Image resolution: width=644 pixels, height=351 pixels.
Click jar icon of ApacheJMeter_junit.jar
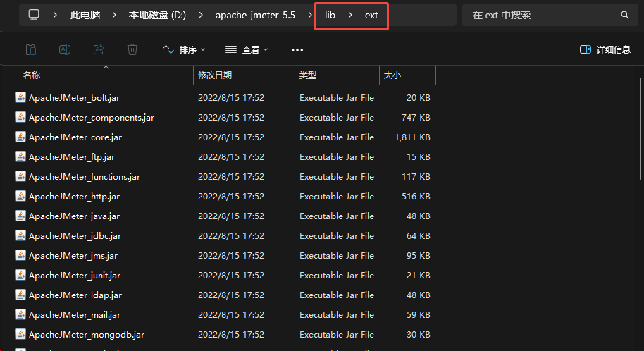pos(20,275)
